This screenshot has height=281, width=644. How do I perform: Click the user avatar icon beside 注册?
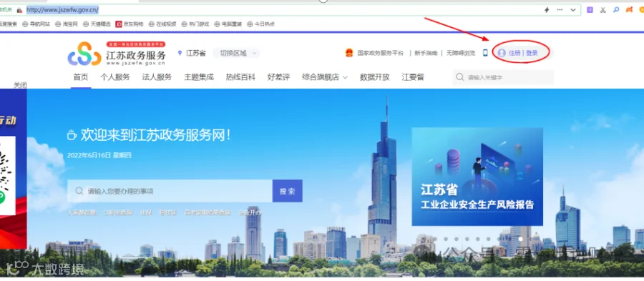tap(502, 53)
